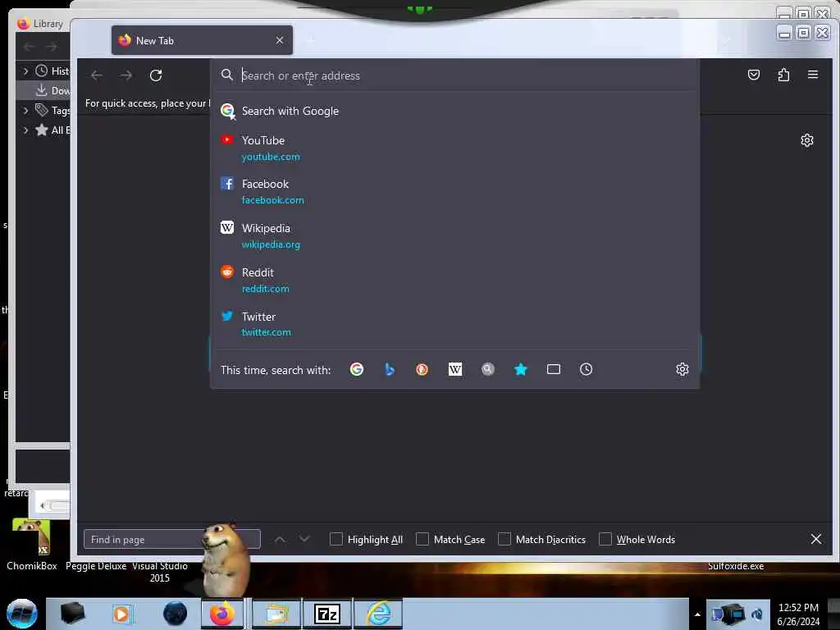Click the Firefox reload button
Image resolution: width=840 pixels, height=630 pixels.
coord(156,75)
